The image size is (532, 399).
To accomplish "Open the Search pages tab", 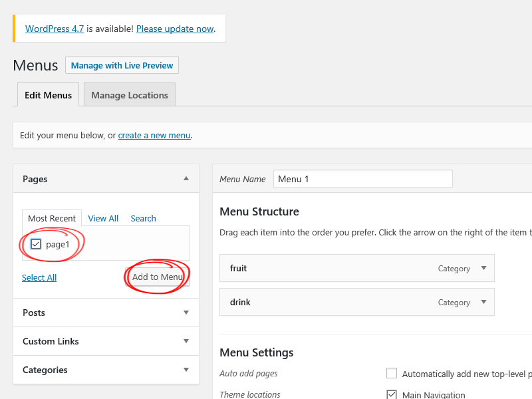I will click(x=143, y=219).
